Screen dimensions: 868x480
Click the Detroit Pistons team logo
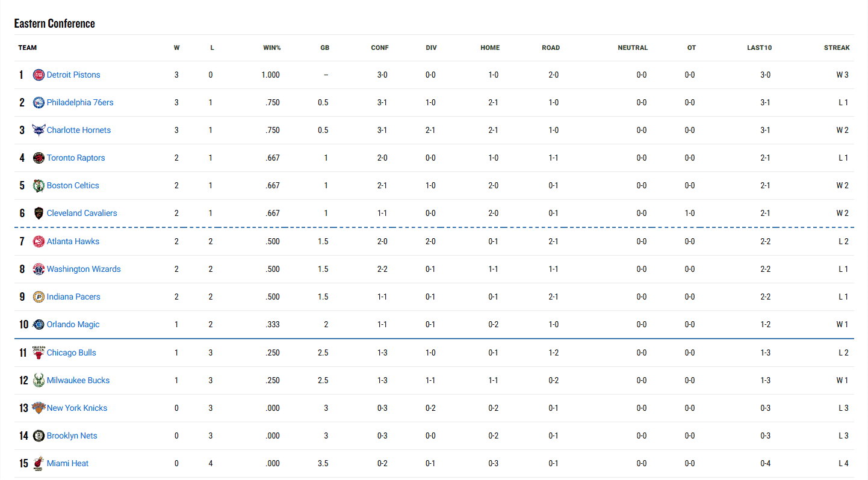[x=39, y=75]
